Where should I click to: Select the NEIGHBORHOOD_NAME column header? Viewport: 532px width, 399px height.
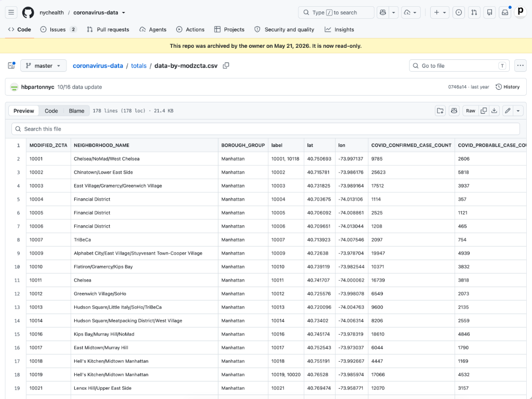(144, 145)
